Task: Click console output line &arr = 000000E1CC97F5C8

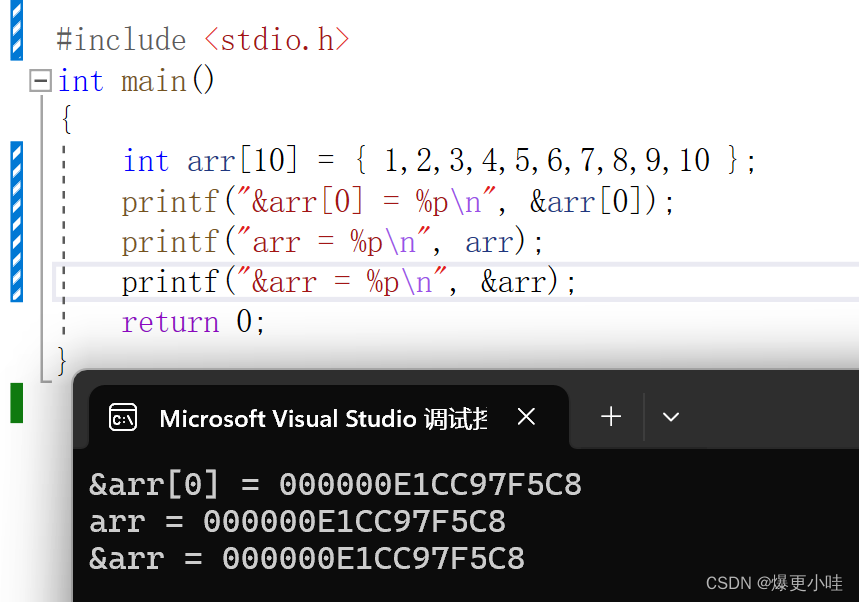Action: coord(307,558)
